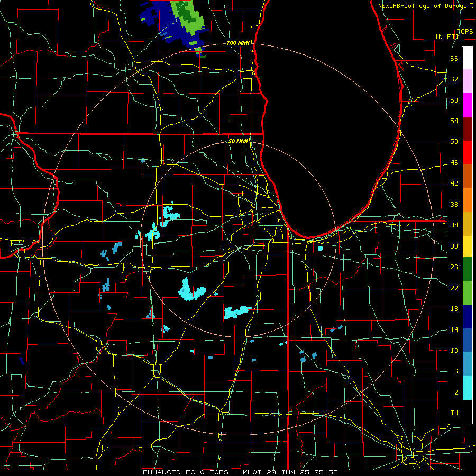The height and width of the screenshot is (476, 476).
Task: Select the 14 scale label
Action: click(x=454, y=329)
